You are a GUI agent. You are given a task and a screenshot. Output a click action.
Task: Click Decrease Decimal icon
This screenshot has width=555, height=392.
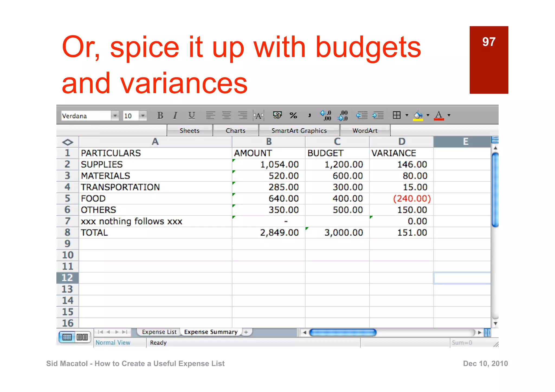pyautogui.click(x=342, y=115)
